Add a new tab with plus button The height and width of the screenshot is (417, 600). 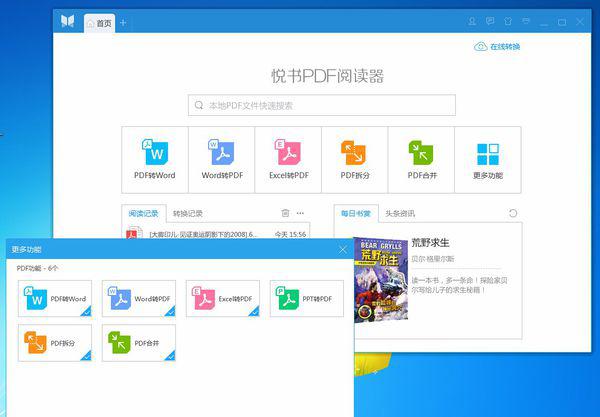[123, 22]
